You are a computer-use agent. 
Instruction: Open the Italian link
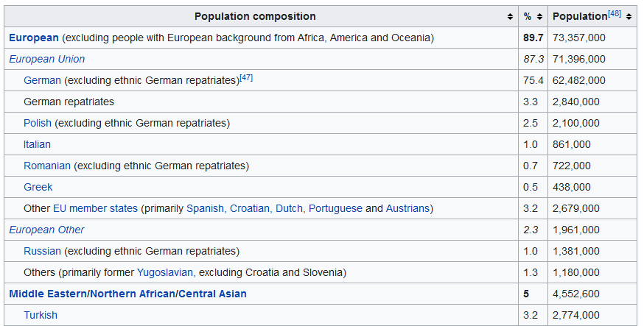click(37, 144)
